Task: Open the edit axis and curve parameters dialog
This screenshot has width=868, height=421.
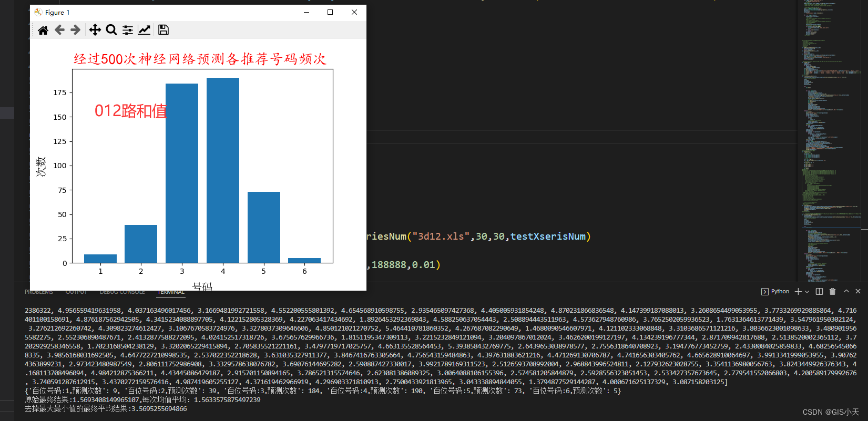Action: click(144, 30)
